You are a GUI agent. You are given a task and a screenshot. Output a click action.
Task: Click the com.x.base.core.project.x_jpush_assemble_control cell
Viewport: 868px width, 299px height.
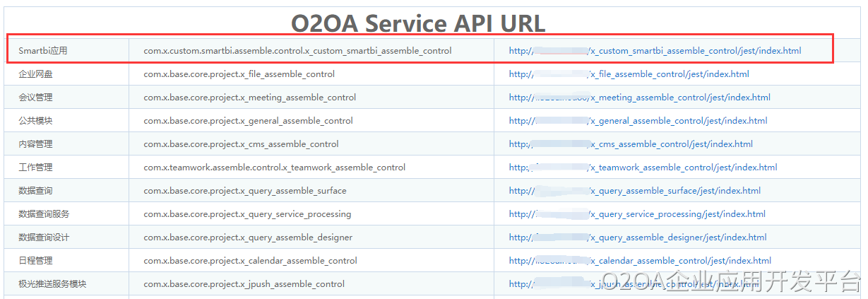pos(244,284)
